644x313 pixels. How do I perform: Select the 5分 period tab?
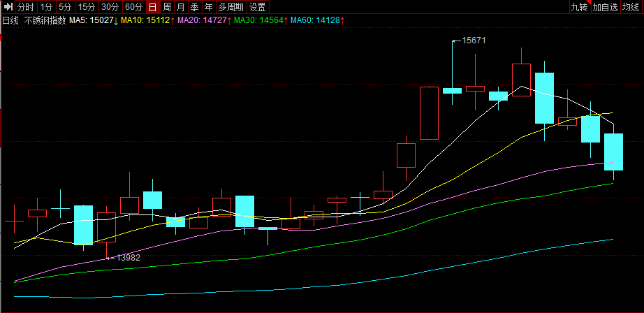pyautogui.click(x=65, y=6)
